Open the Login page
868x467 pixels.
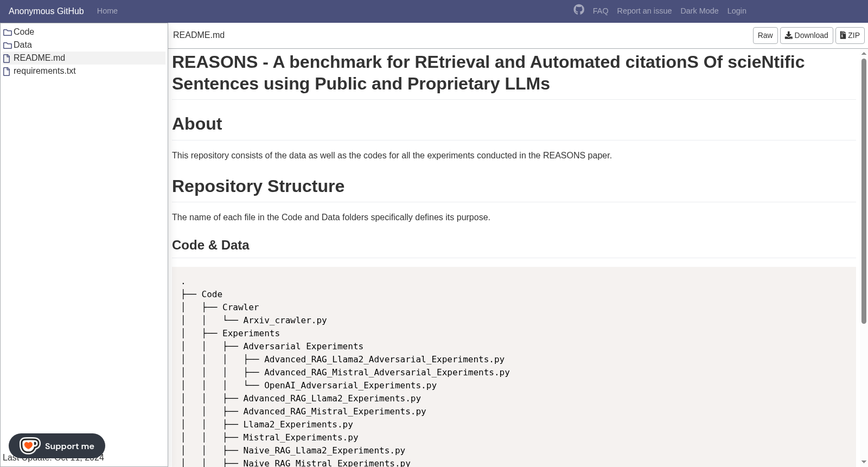tap(737, 11)
